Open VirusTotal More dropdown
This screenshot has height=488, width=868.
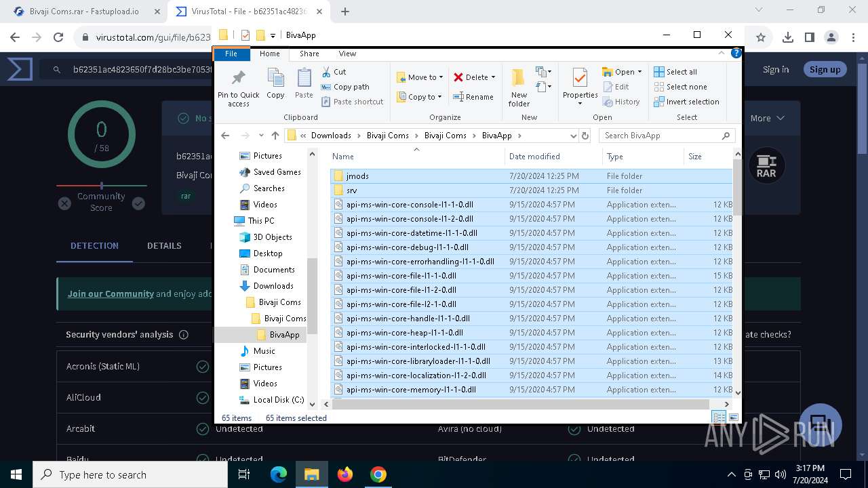[x=768, y=118]
